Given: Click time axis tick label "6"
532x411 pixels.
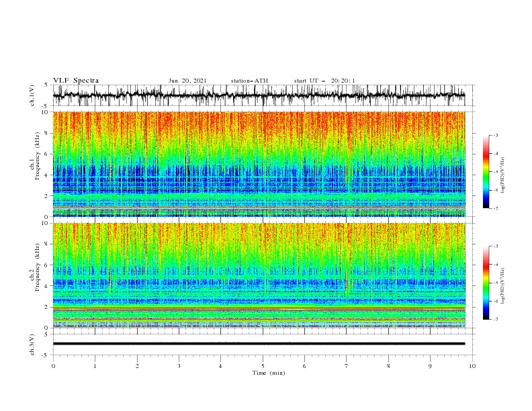Looking at the screenshot, I should tap(304, 366).
